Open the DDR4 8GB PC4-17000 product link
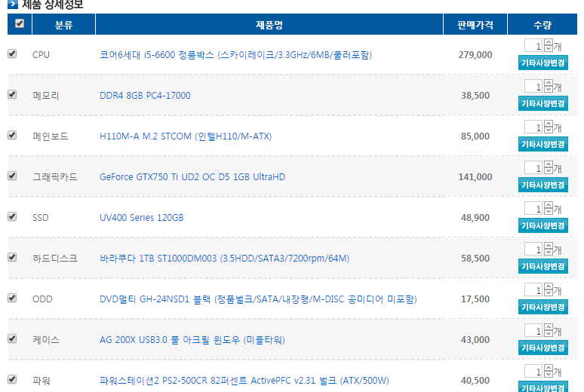The image size is (584, 392). tap(145, 96)
